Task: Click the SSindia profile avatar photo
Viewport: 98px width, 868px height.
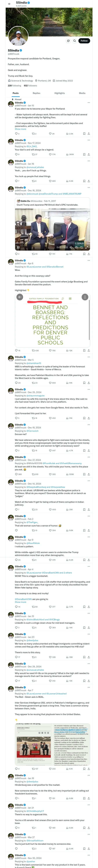Action: [18, 36]
